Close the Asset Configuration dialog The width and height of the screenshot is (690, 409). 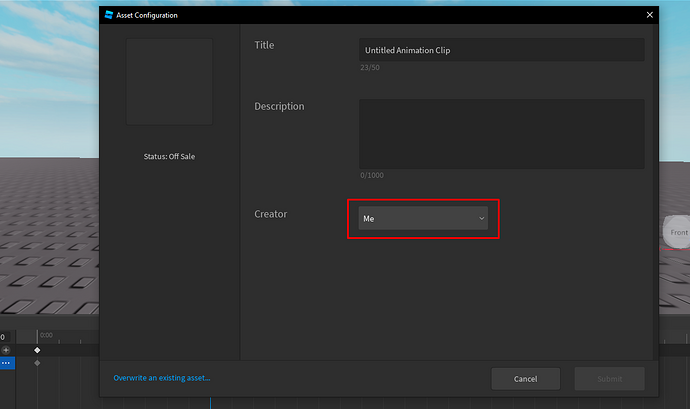(649, 15)
